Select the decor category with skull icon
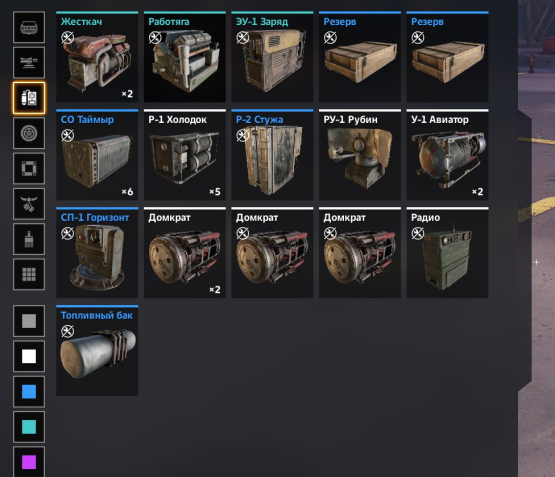Viewport: 555px width, 477px height. [29, 204]
